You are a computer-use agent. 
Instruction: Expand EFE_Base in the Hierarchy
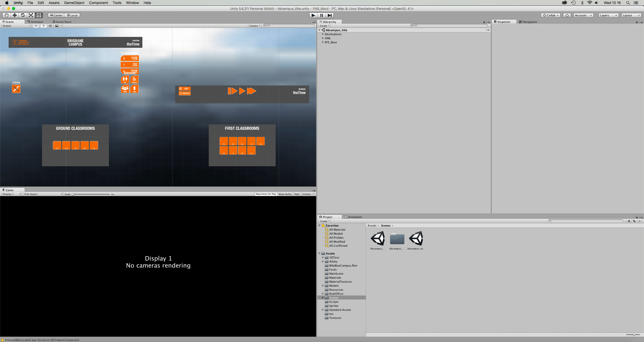click(x=323, y=42)
